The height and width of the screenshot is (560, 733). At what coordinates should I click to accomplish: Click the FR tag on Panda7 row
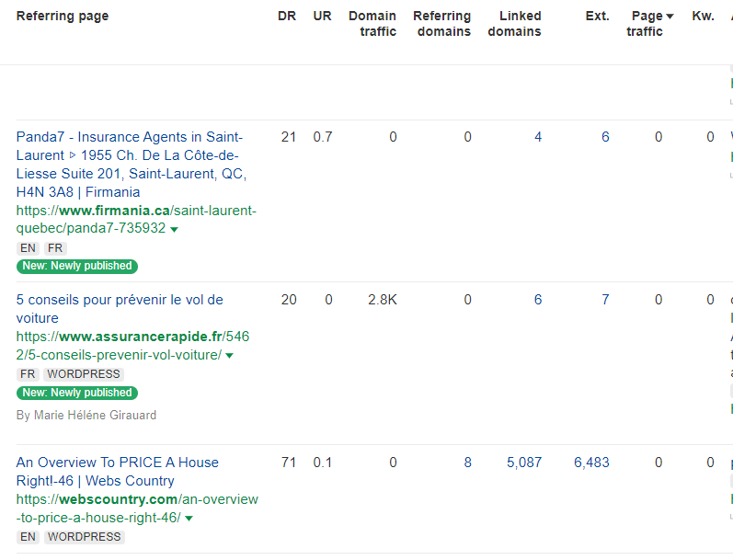coord(55,248)
